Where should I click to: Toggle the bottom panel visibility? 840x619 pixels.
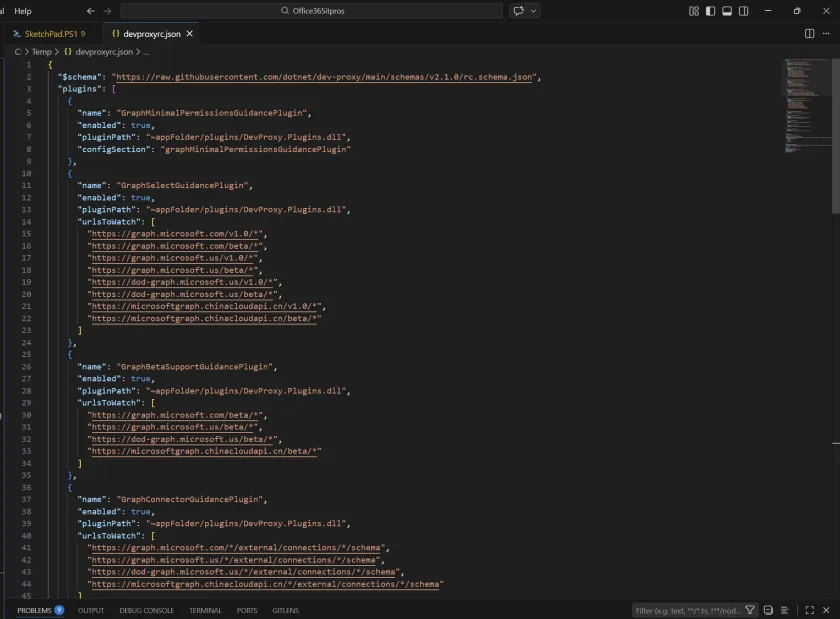(x=726, y=11)
